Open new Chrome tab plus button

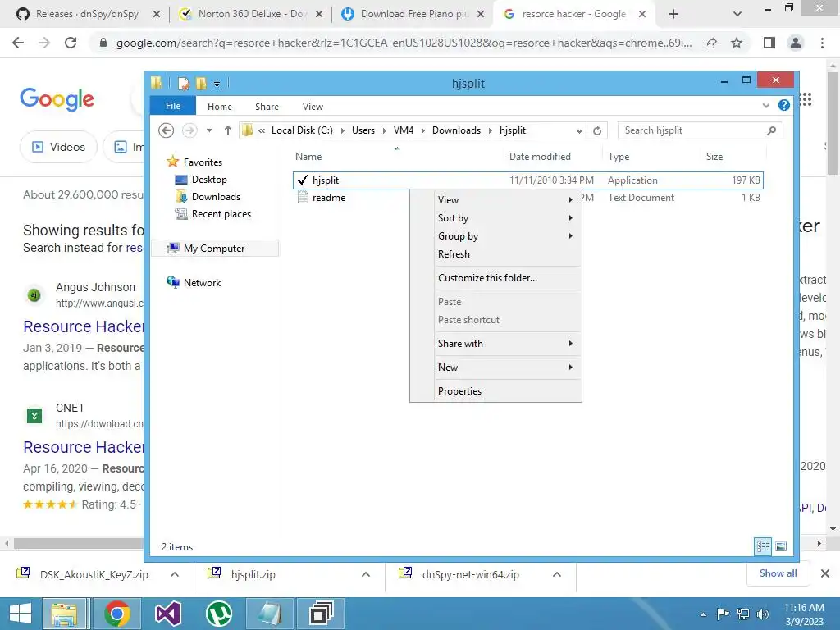(x=673, y=15)
